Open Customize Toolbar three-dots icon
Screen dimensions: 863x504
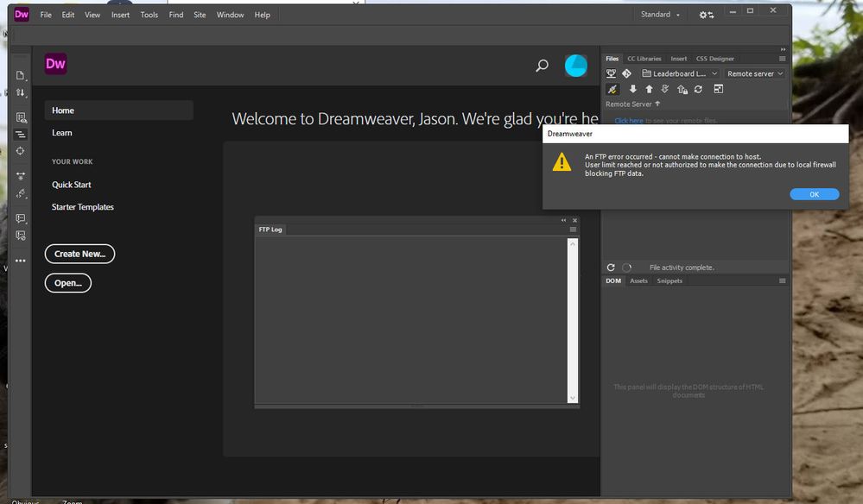(x=21, y=261)
